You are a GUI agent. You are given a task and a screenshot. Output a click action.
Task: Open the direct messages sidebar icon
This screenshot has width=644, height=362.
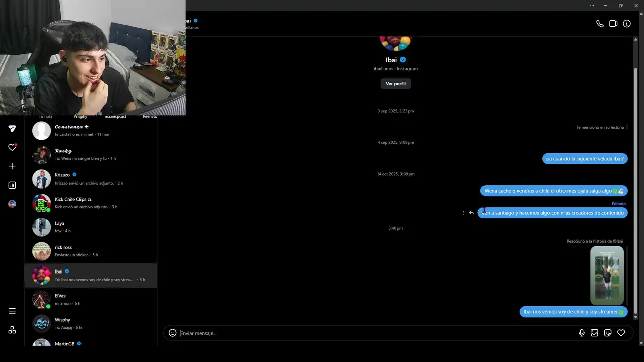point(12,129)
